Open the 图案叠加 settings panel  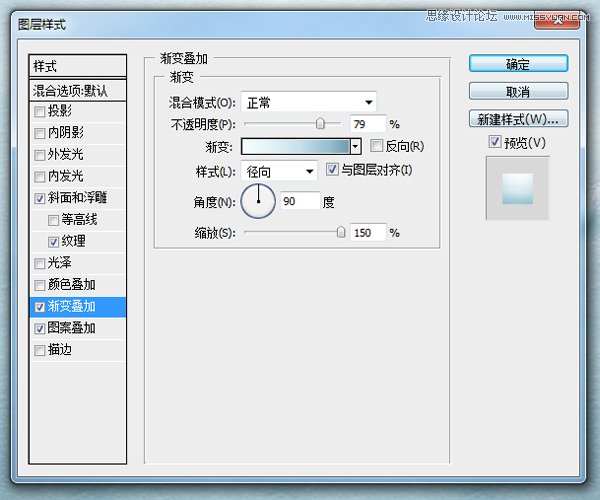[x=72, y=328]
